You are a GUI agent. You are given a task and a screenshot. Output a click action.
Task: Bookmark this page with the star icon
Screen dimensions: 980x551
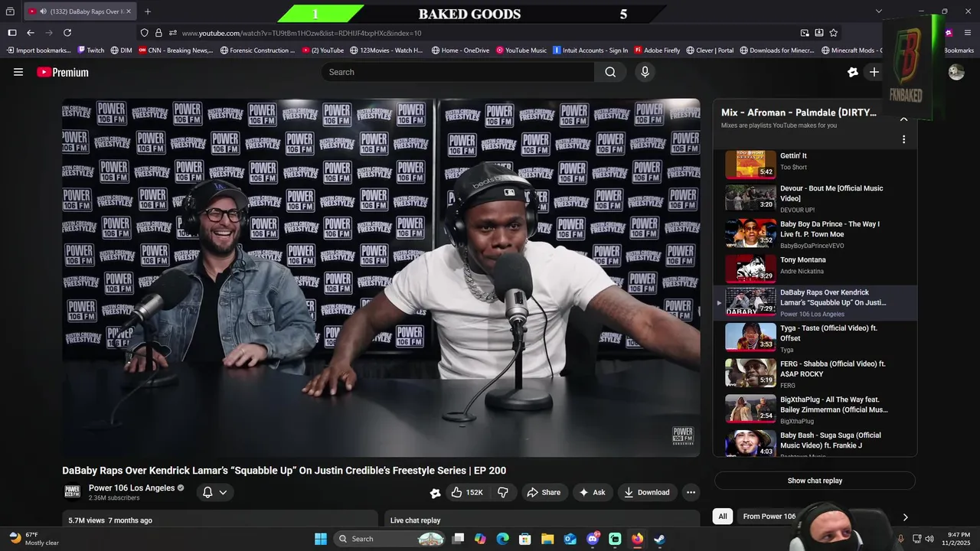[834, 33]
